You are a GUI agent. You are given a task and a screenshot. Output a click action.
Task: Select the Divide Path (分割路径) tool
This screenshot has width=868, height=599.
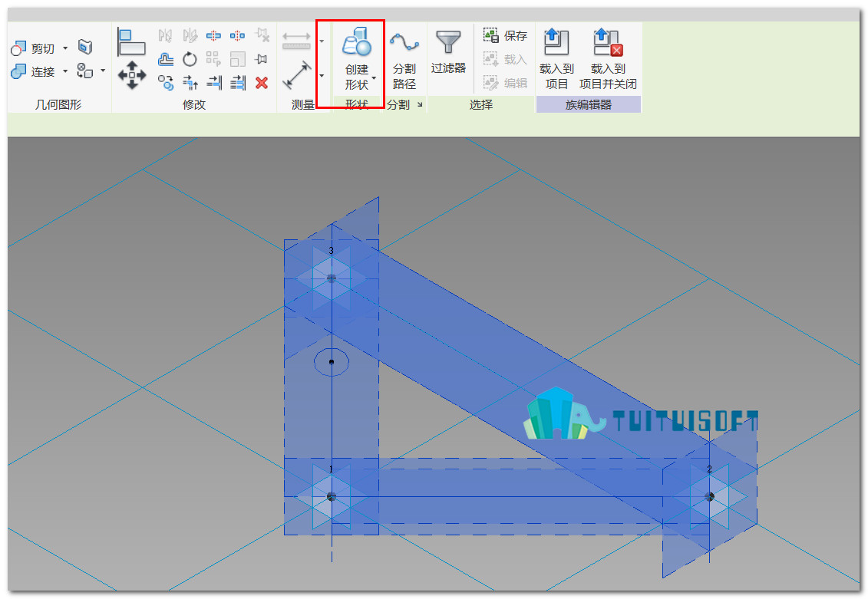(x=404, y=59)
